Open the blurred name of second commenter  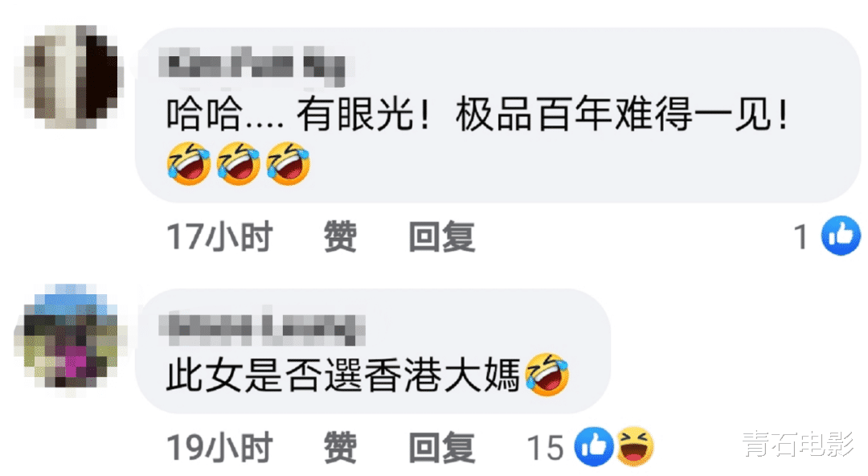pyautogui.click(x=262, y=327)
